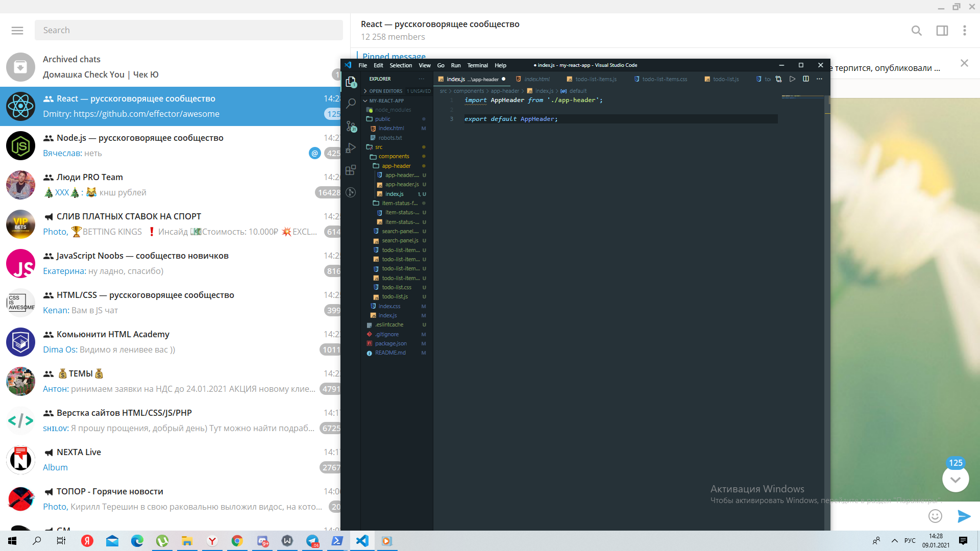Show hidden system tray icons chevron
This screenshot has width=980, height=551.
(894, 541)
